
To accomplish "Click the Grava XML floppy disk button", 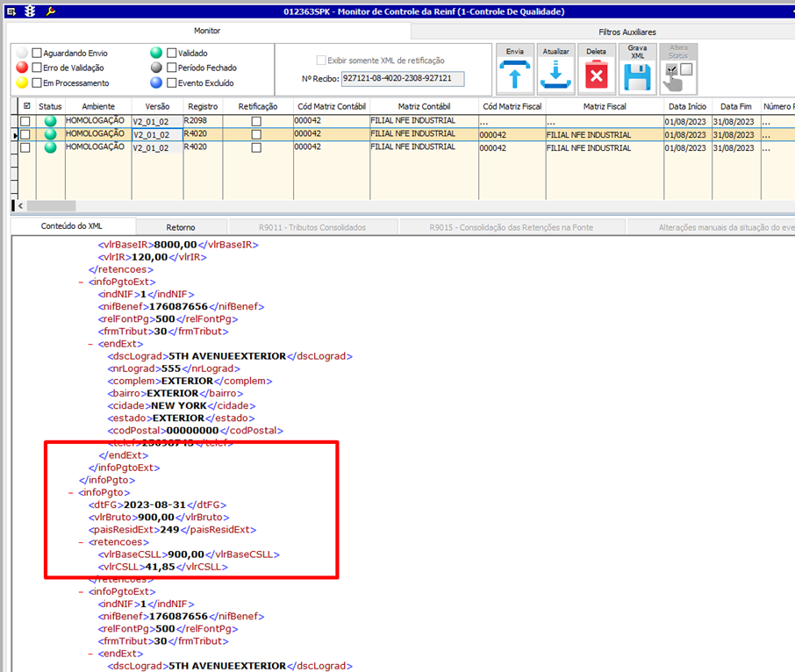I will 637,69.
